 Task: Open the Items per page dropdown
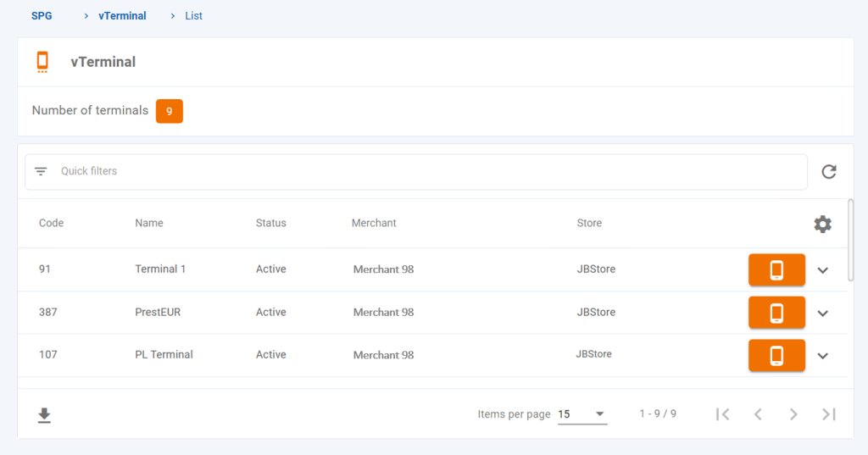(x=582, y=414)
